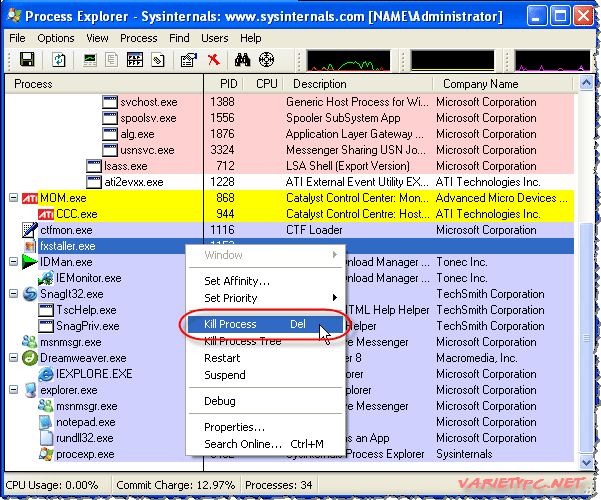Click the Refresh Now toolbar icon

click(x=59, y=60)
